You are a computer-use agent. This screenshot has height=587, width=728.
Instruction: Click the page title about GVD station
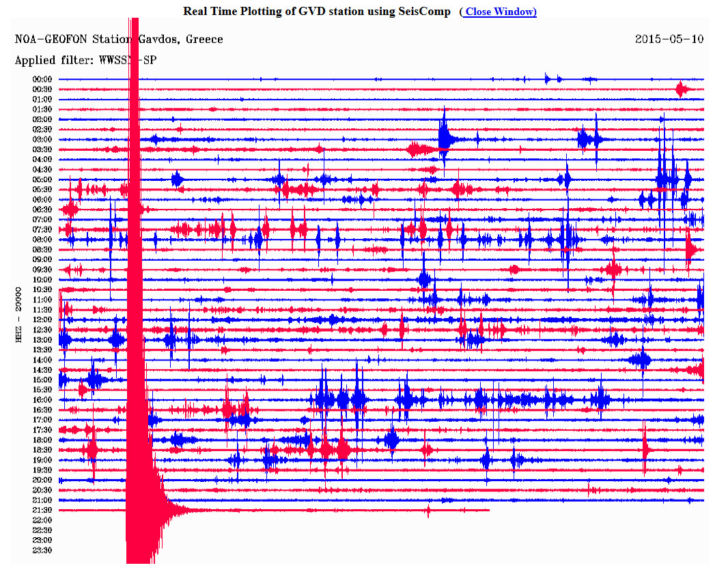point(317,12)
